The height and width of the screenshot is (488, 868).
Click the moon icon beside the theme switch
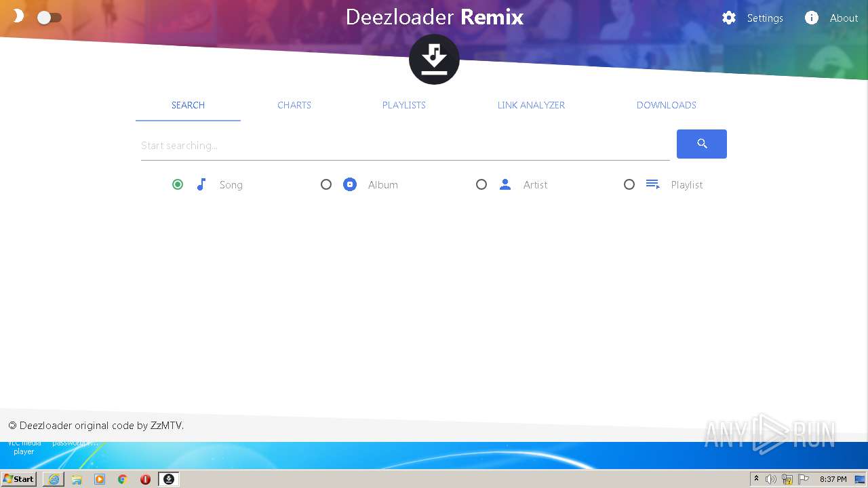(x=18, y=16)
